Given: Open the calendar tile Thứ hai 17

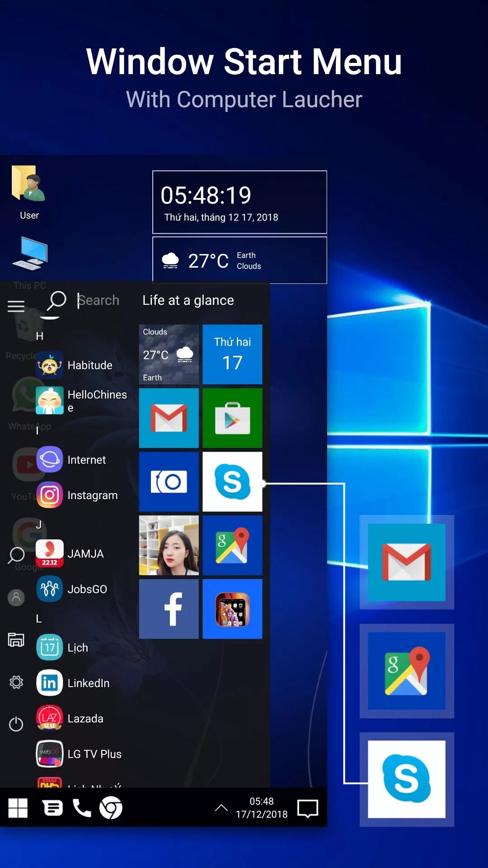Looking at the screenshot, I should 232,354.
